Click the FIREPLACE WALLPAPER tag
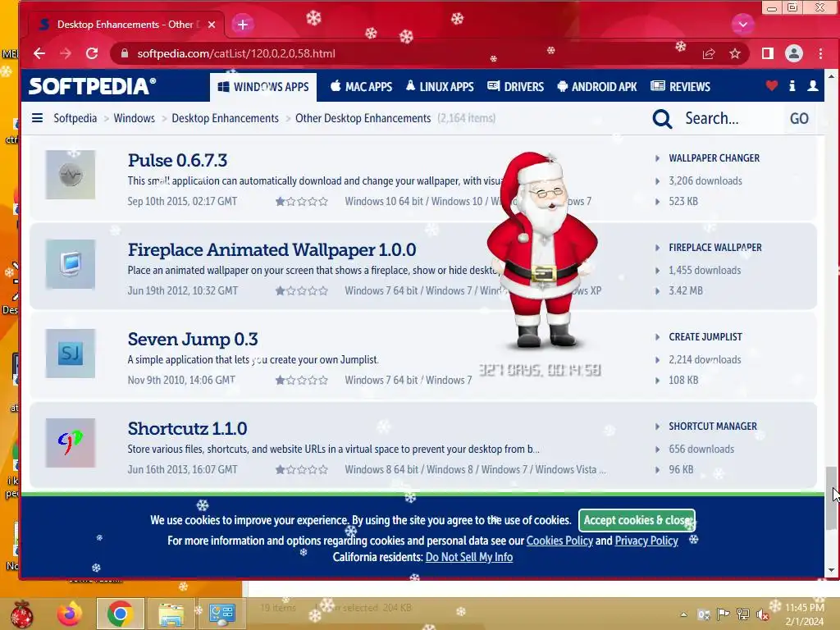Screen dimensions: 840x630 (x=714, y=248)
